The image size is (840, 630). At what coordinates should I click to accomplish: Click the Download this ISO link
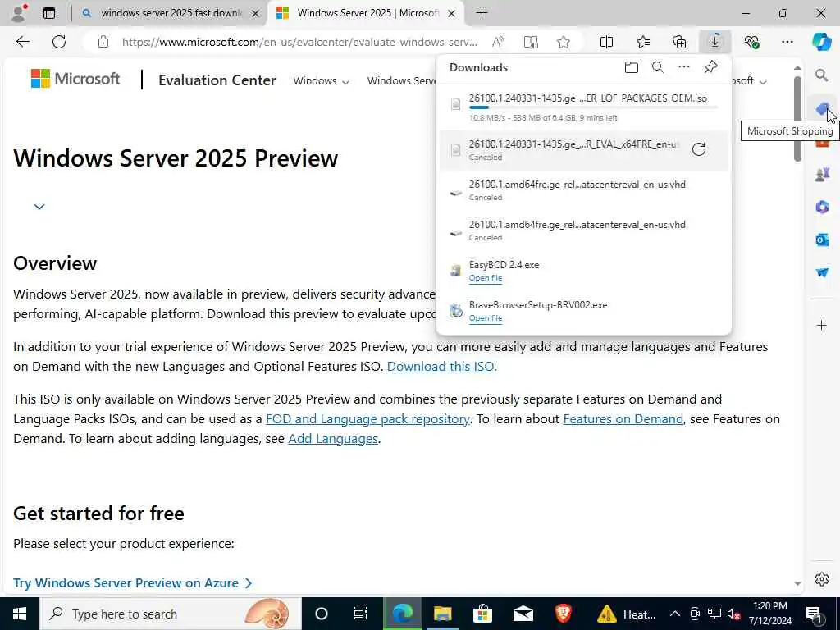pos(441,367)
